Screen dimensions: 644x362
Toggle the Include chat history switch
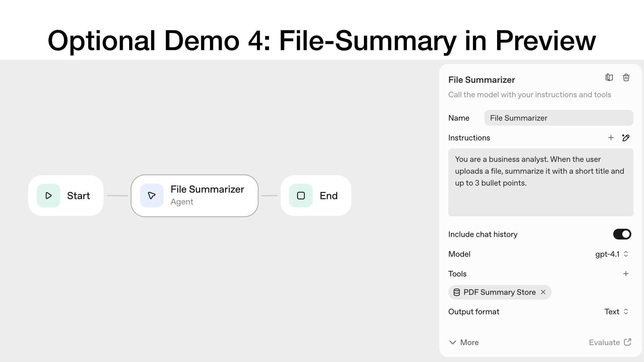[622, 234]
